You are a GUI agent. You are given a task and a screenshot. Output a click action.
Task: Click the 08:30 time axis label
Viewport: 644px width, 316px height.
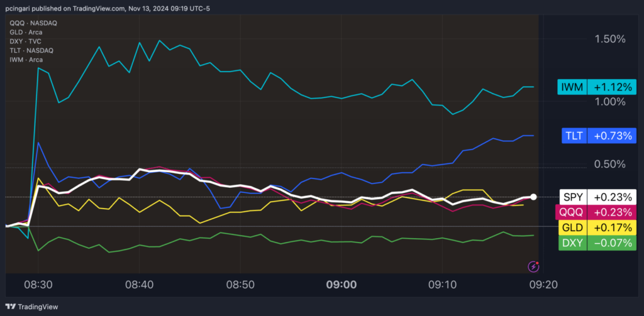38,284
